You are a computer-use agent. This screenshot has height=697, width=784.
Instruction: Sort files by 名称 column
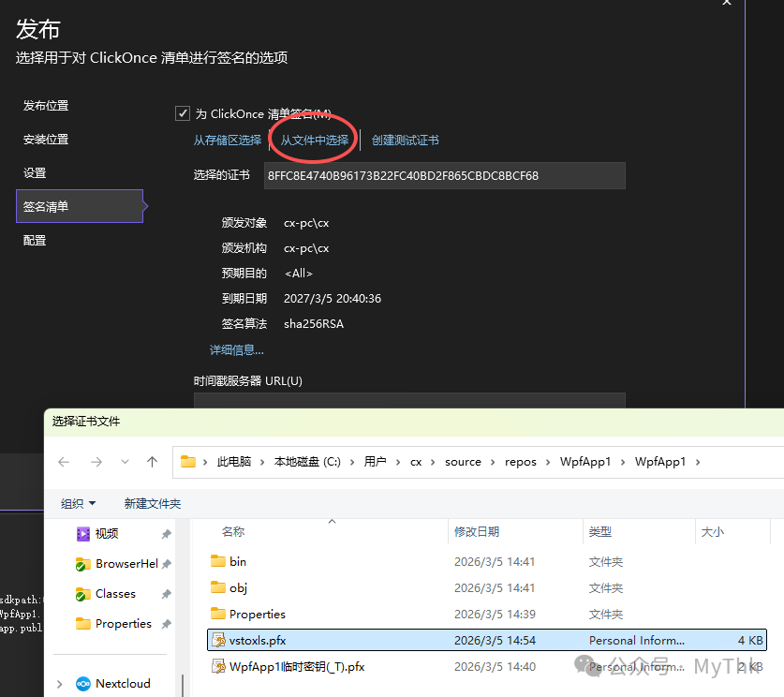click(x=233, y=531)
